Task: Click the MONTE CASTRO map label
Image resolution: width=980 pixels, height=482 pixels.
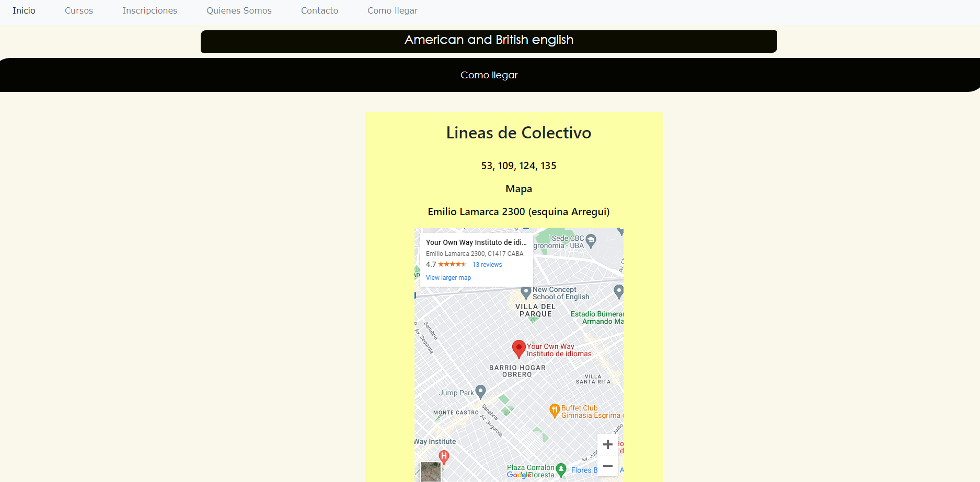Action: click(x=456, y=413)
